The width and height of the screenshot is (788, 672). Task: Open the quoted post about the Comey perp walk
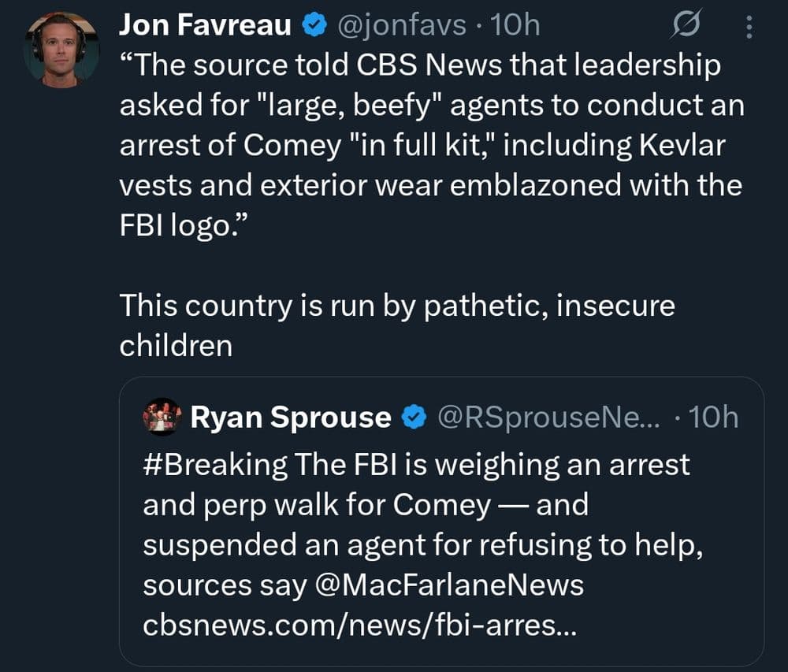click(x=441, y=504)
